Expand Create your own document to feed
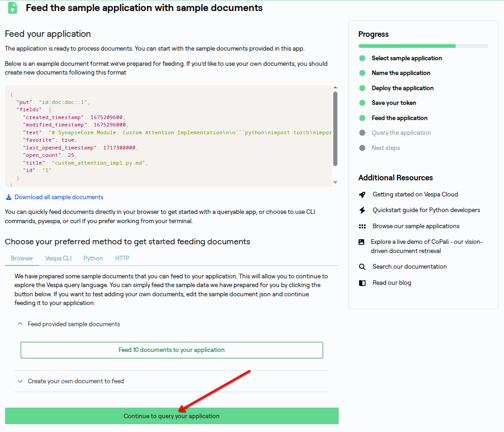The height and width of the screenshot is (432, 504). 20,381
